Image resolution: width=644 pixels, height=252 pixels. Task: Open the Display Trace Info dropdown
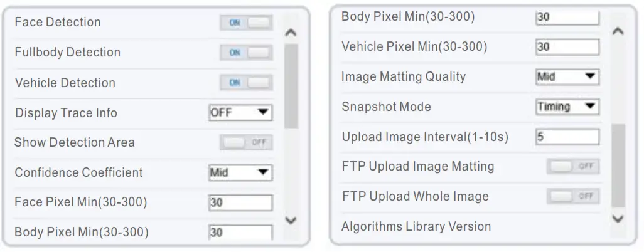[240, 113]
